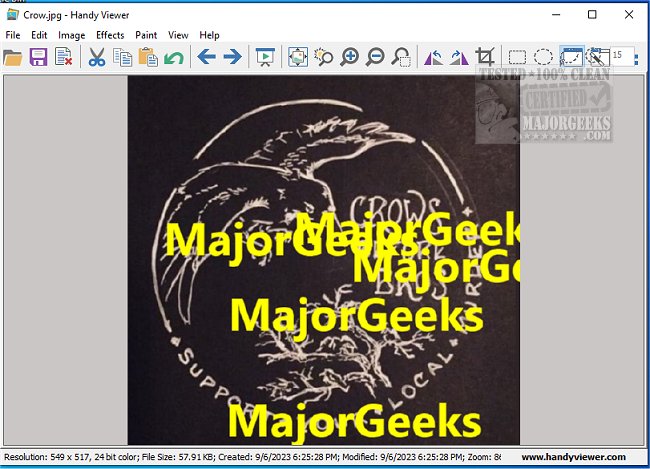Activate the crop tool
The height and width of the screenshot is (469, 650).
[485, 57]
